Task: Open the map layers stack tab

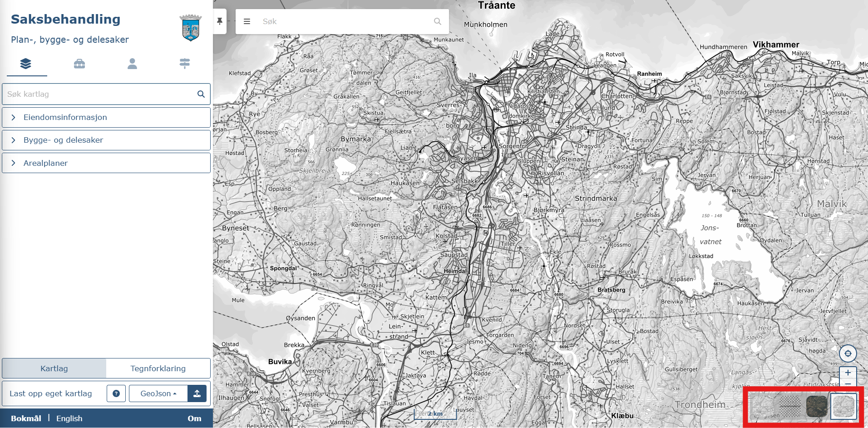Action: (26, 64)
